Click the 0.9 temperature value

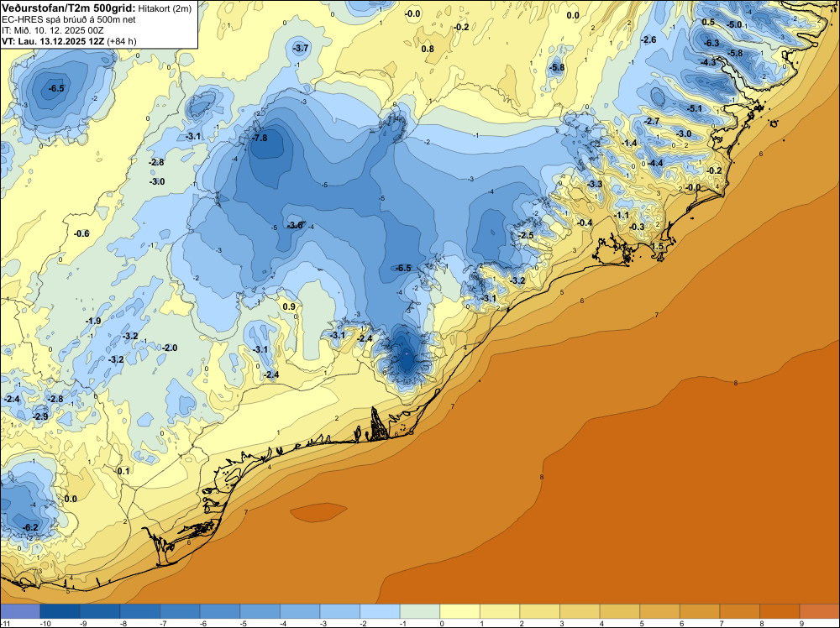coord(289,306)
